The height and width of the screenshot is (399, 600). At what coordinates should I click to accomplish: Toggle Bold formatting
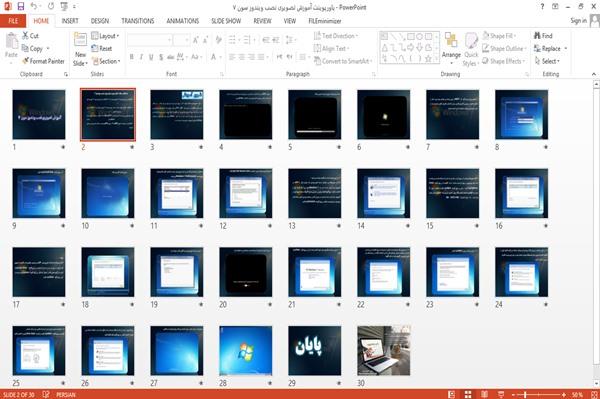click(x=132, y=57)
